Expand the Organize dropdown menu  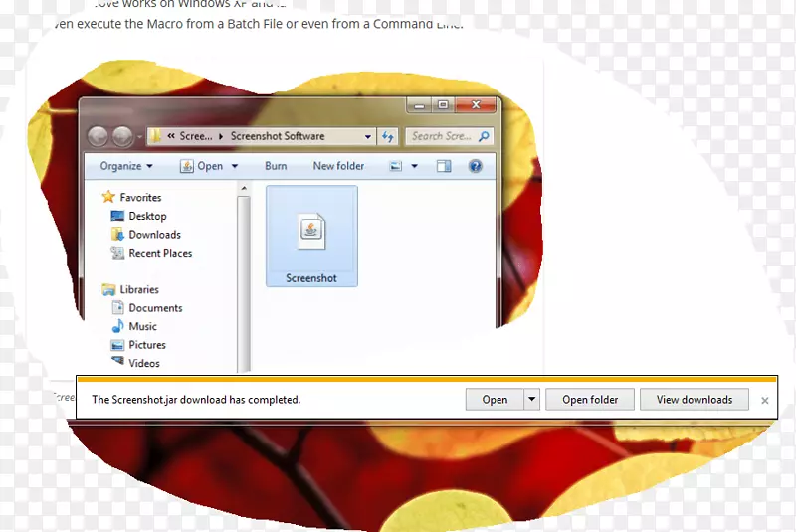pos(126,166)
